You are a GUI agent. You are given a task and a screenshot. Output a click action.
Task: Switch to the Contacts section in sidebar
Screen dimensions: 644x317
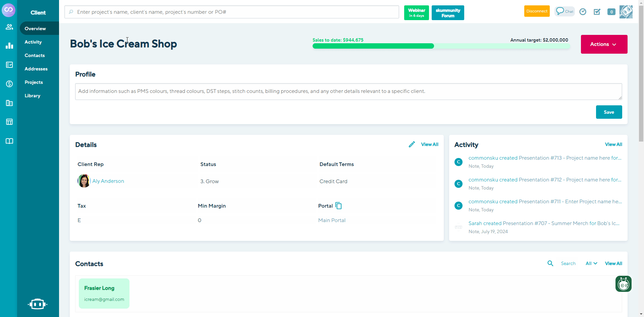(35, 55)
